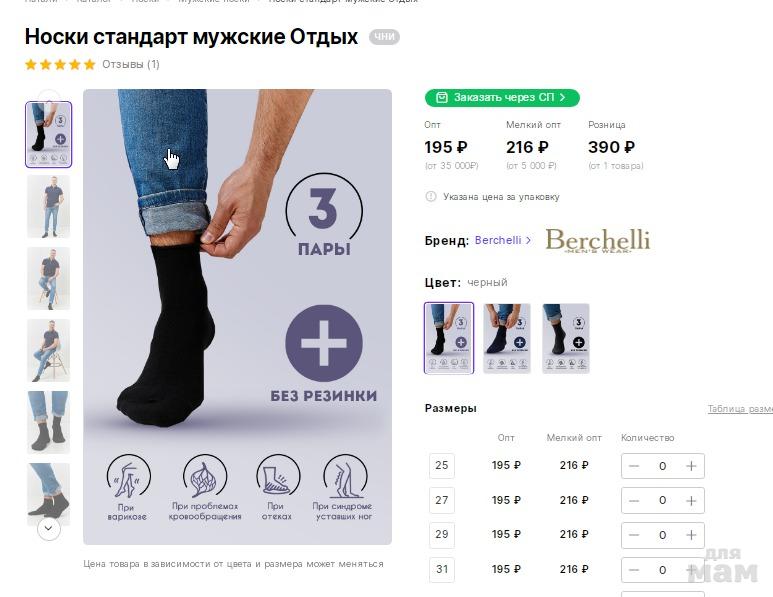Show thumbnail of man sitting on chair
Image resolution: width=773 pixels, height=597 pixels.
(48, 350)
